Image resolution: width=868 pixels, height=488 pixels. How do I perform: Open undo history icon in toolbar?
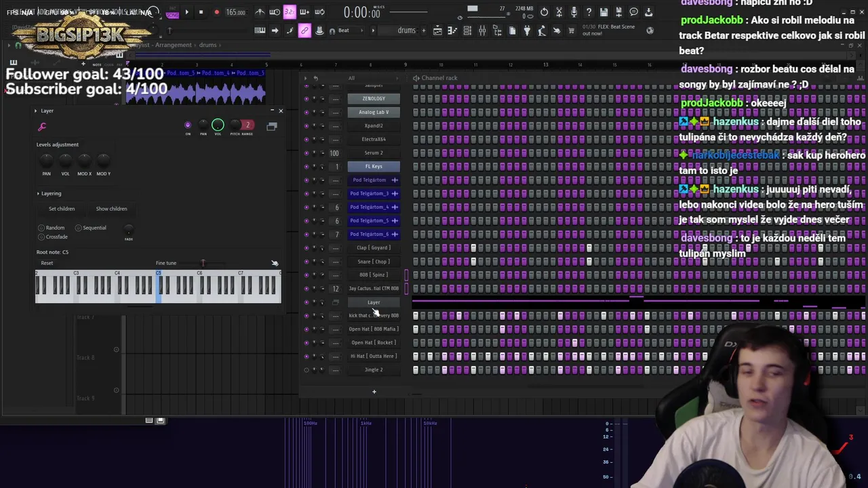tap(544, 12)
